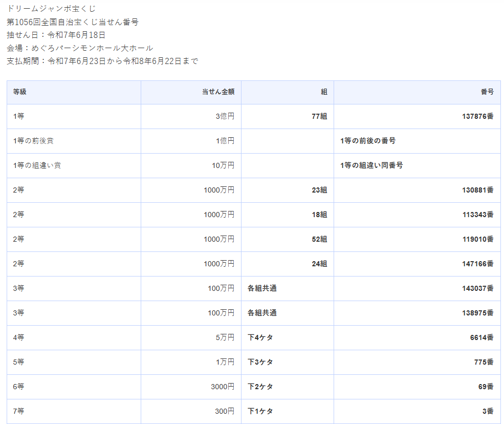Screen dimensions: 504x424
Task: Click 100万円 in the 143037番 row
Action: click(221, 288)
